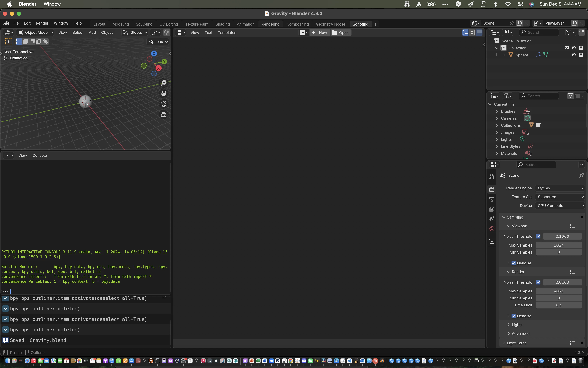Disable Sphere in renders camera icon
Viewport: 588px width, 368px height.
pyautogui.click(x=581, y=55)
